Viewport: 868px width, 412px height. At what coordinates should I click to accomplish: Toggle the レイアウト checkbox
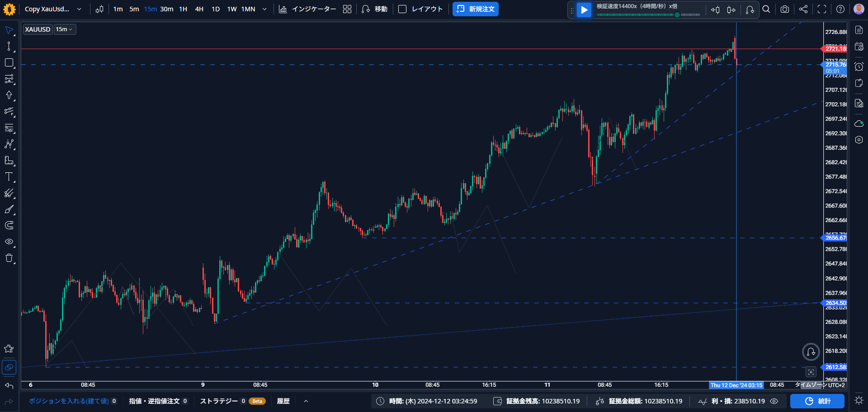coord(402,9)
